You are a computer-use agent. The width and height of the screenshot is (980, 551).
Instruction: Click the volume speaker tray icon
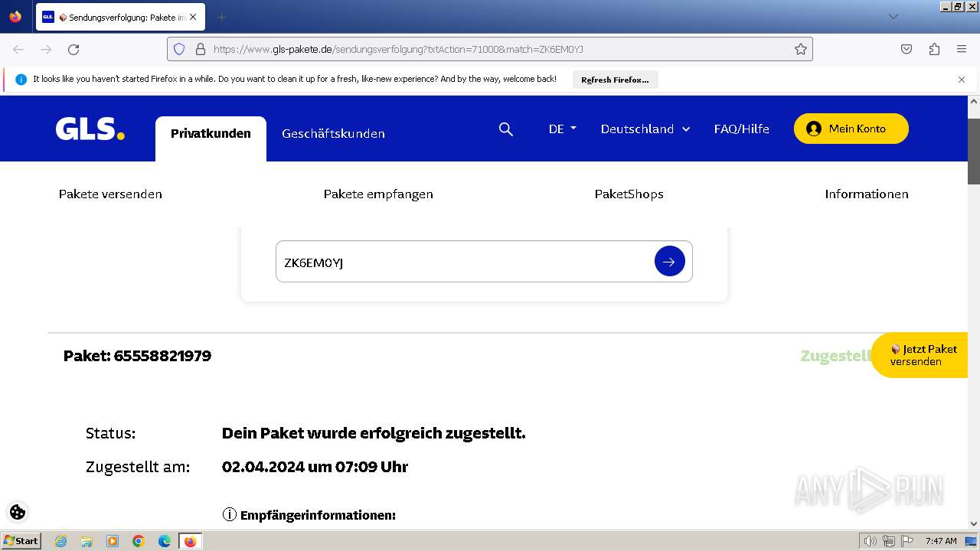pos(871,541)
